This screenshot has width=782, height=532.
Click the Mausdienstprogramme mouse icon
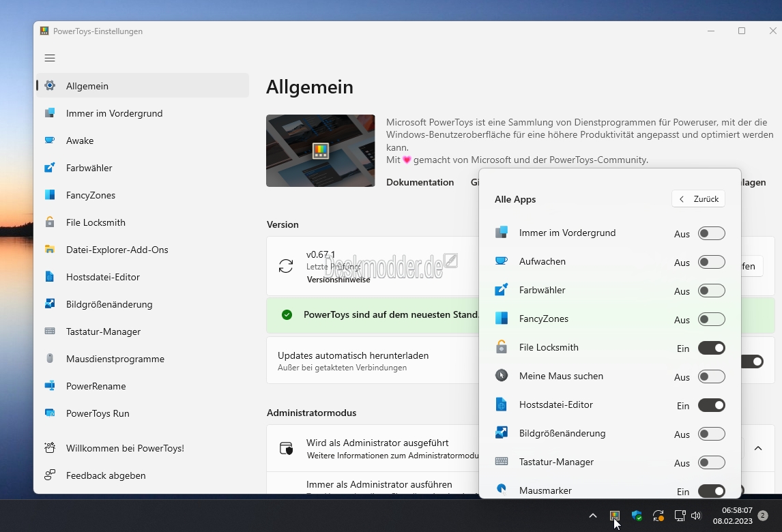[x=50, y=358]
